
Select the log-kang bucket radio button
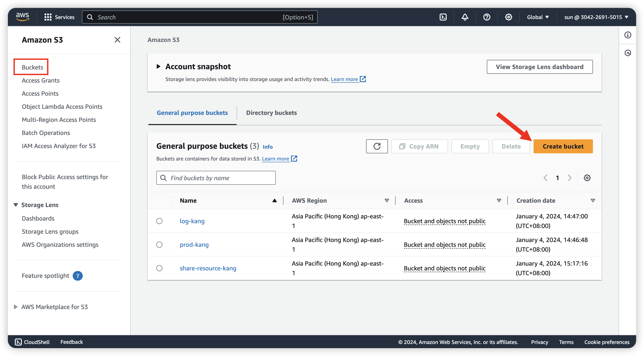pos(159,221)
